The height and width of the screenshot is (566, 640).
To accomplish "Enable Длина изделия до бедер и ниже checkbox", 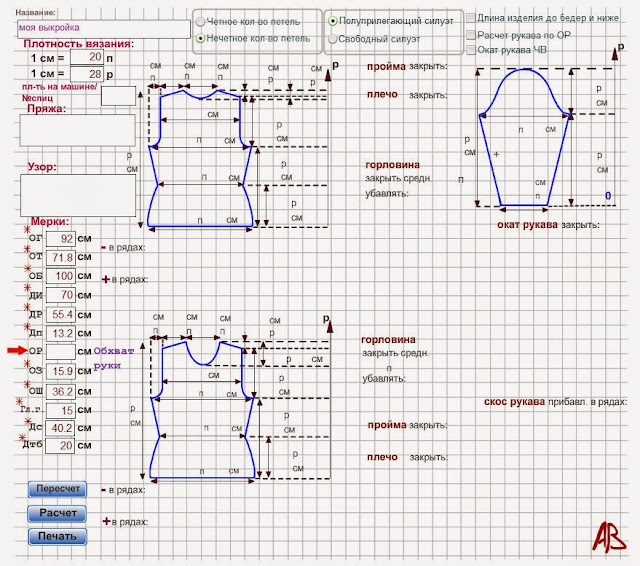I will (x=471, y=18).
